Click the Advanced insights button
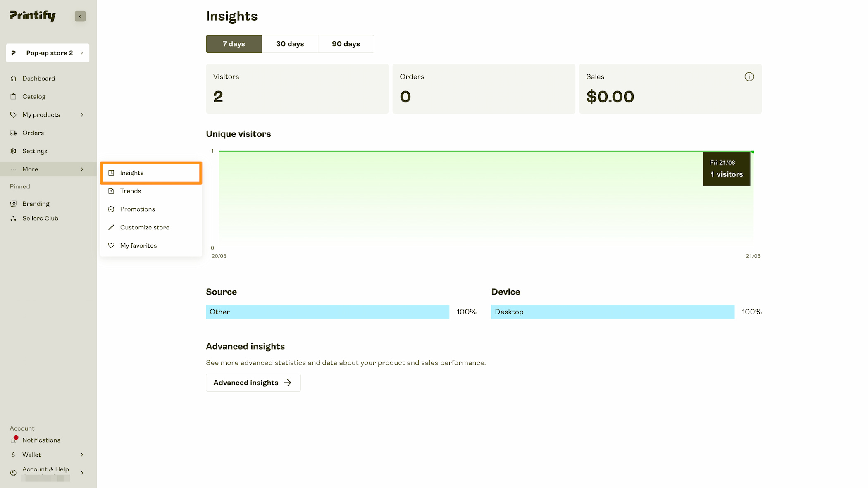The height and width of the screenshot is (488, 868). 253,383
